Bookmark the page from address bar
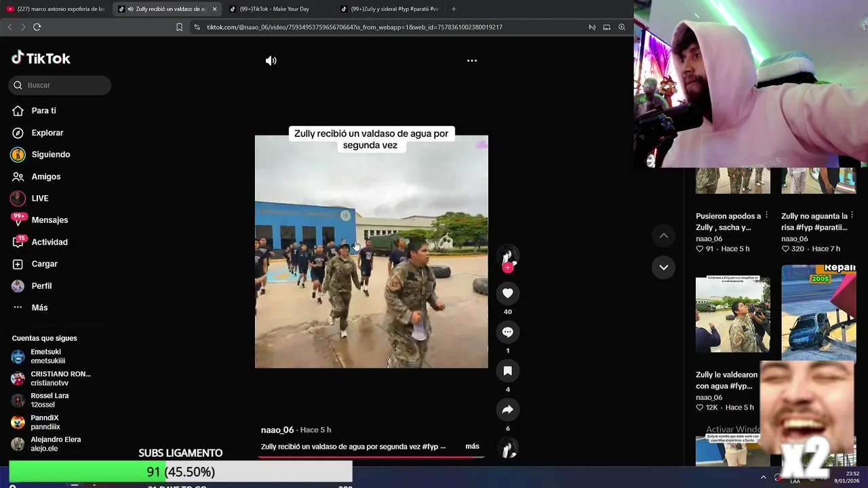 (x=179, y=27)
